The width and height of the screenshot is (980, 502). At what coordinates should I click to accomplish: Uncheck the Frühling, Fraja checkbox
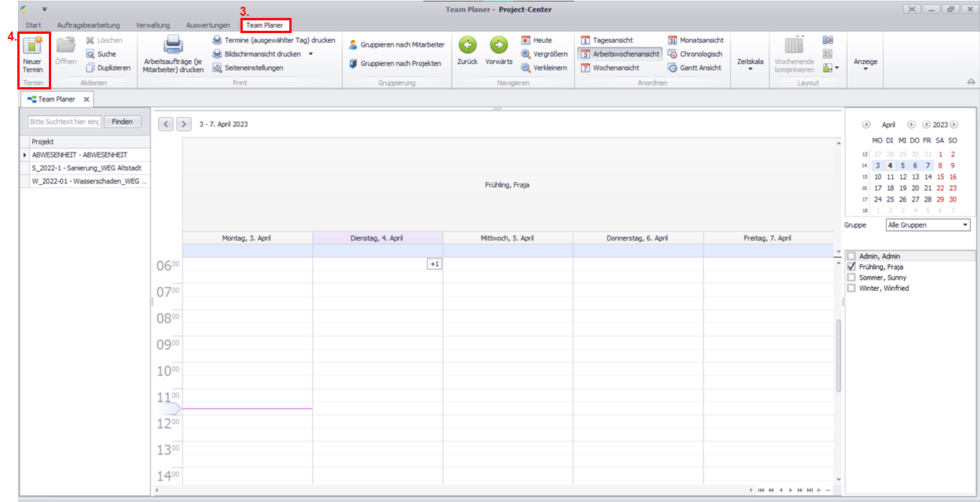click(851, 267)
